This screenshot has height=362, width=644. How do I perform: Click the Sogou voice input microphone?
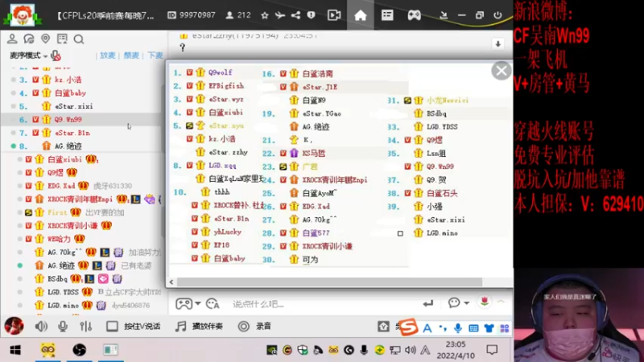[x=457, y=328]
